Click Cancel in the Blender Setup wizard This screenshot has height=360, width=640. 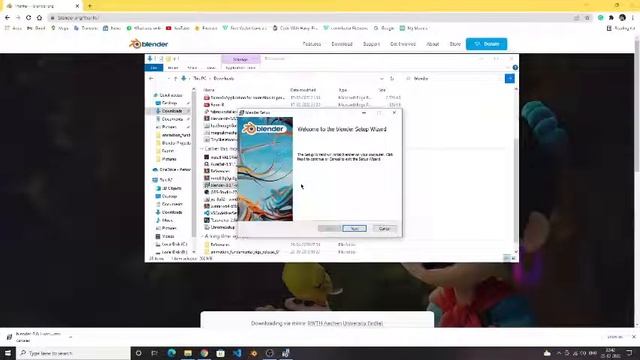[x=384, y=229]
